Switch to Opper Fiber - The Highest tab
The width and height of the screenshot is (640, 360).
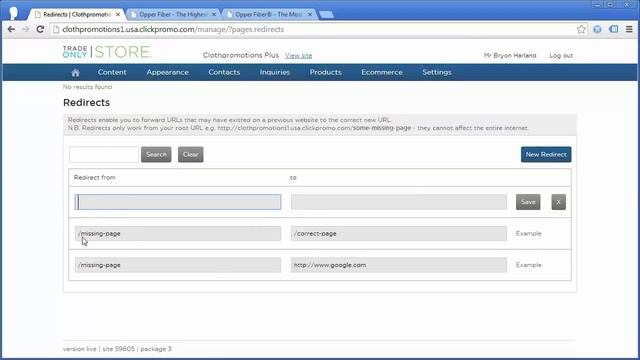[x=173, y=14]
